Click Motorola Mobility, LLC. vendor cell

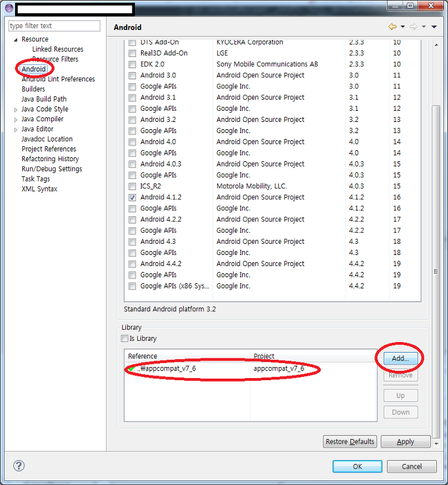(252, 186)
